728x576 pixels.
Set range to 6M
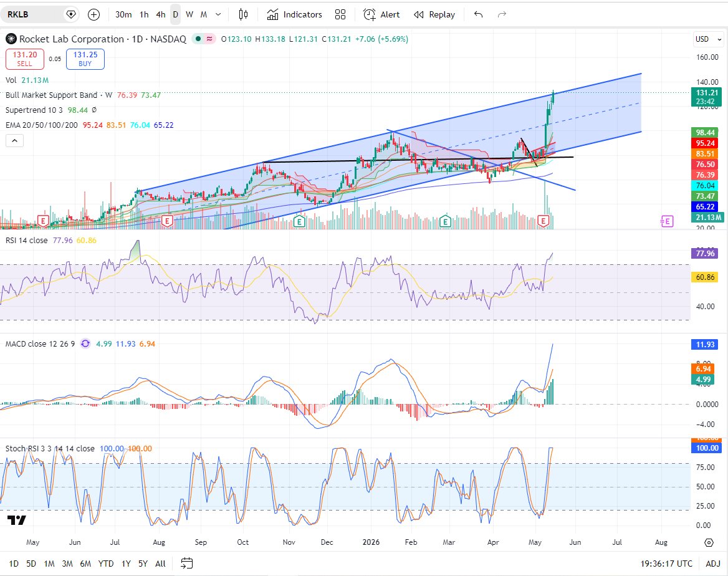(x=85, y=564)
